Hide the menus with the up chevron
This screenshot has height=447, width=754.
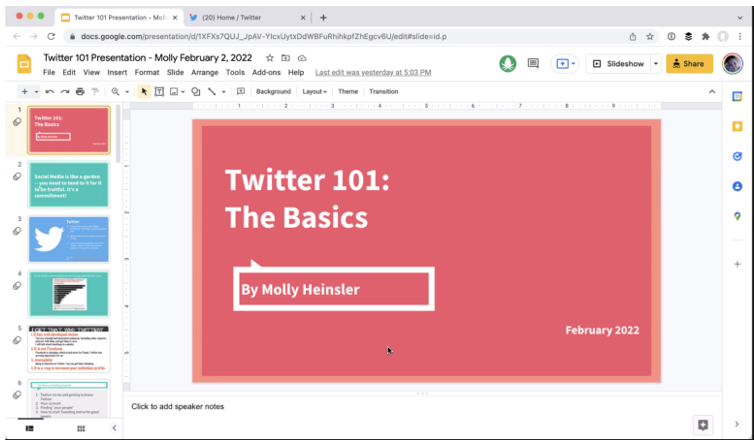712,91
